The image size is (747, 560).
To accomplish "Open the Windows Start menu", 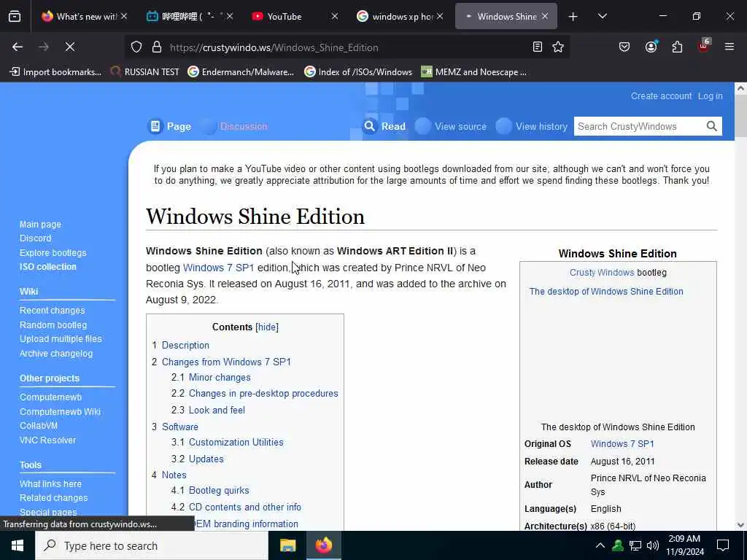I will [18, 545].
